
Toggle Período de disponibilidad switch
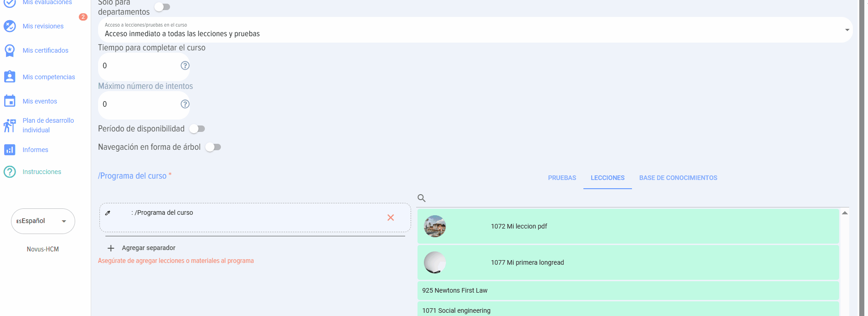click(x=197, y=129)
